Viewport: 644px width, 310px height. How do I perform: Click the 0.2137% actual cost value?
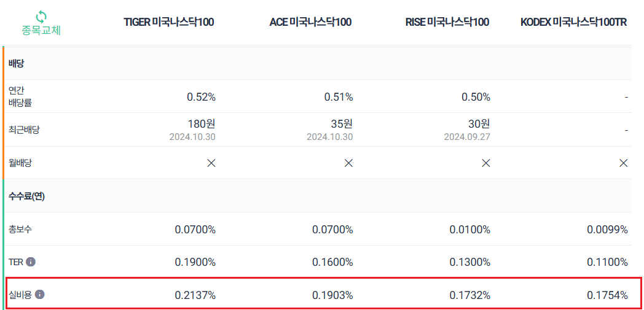[195, 295]
